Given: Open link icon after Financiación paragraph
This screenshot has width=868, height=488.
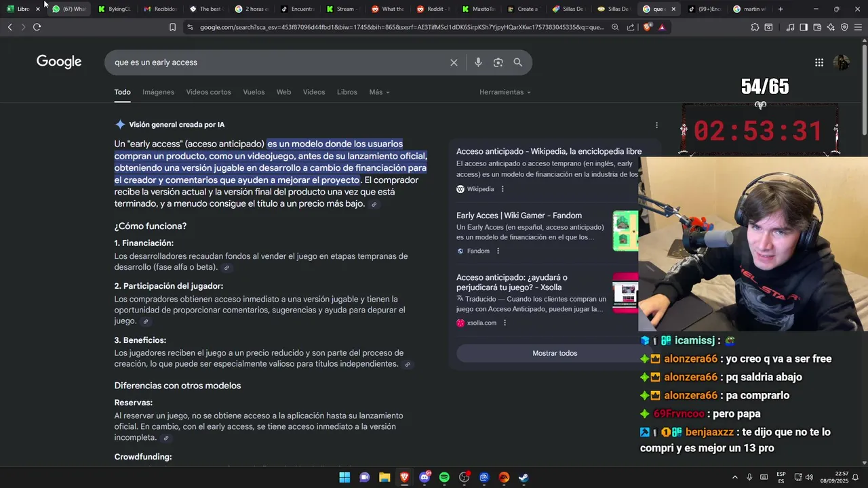Looking at the screenshot, I should (226, 268).
